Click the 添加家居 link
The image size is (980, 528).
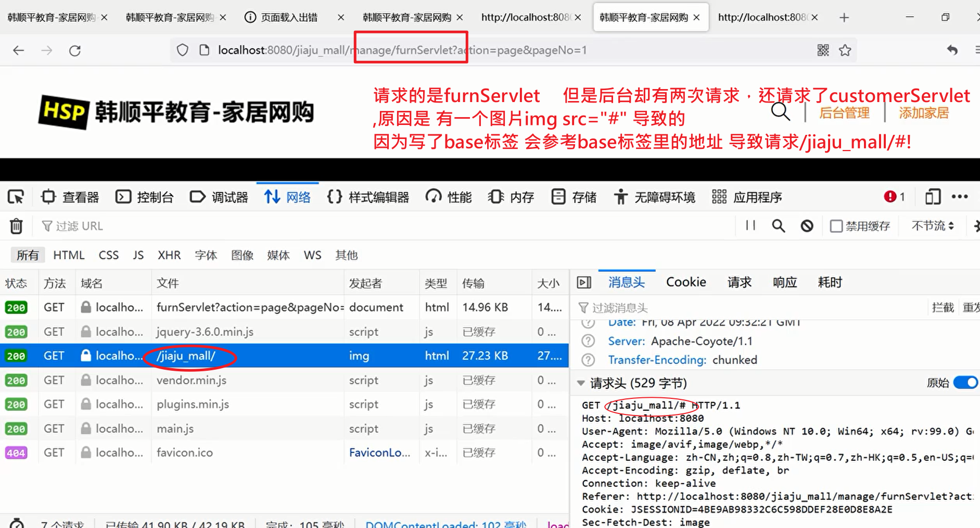[924, 113]
